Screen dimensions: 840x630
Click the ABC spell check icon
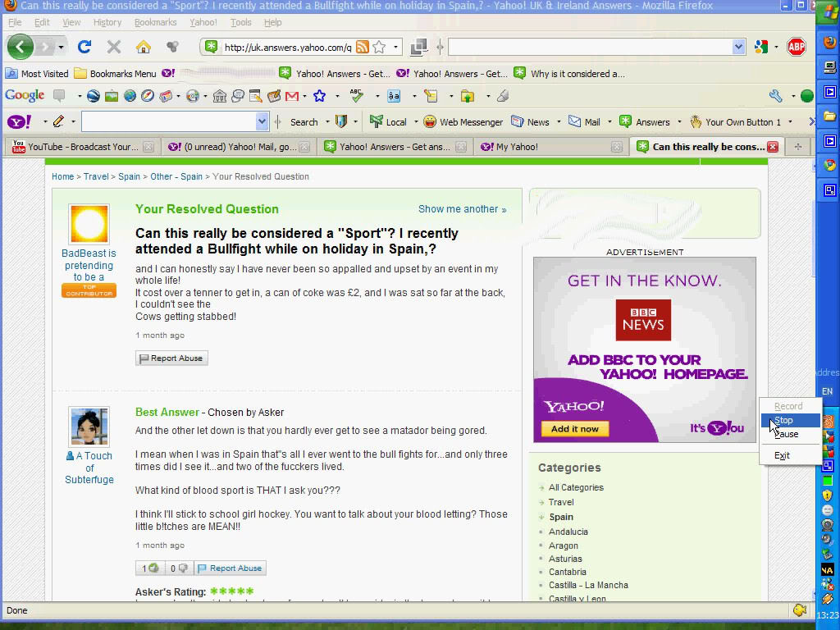click(356, 96)
